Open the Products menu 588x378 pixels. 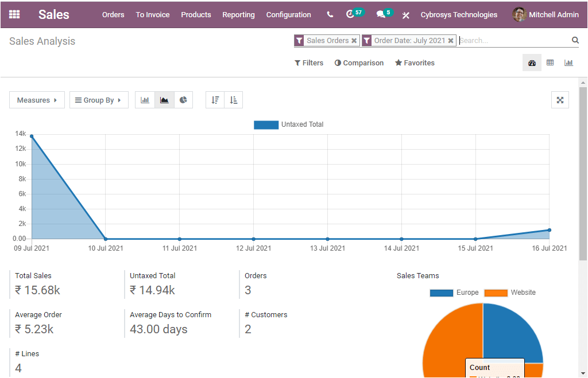[x=196, y=14]
